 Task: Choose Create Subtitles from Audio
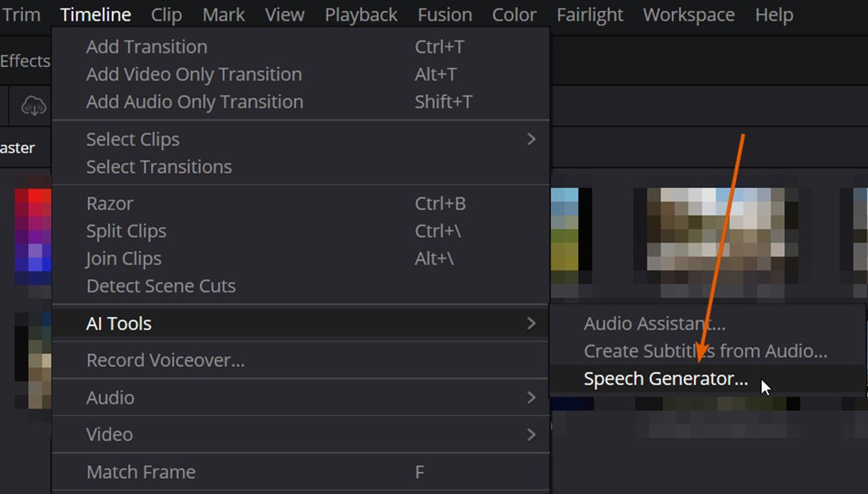(705, 351)
